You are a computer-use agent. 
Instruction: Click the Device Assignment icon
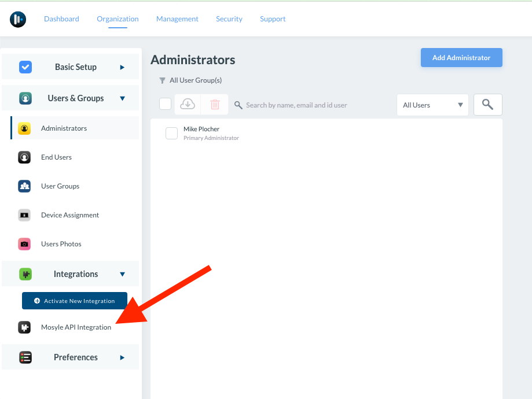pyautogui.click(x=25, y=215)
